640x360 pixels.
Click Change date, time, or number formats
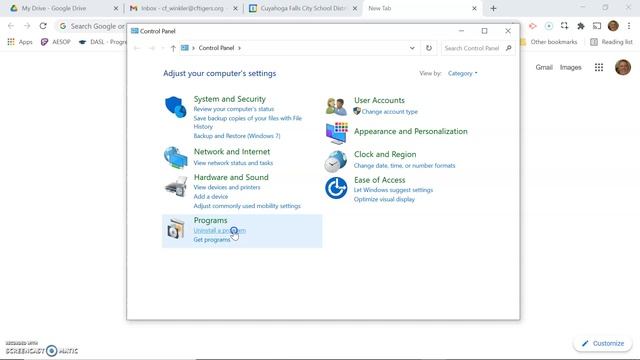tap(404, 166)
